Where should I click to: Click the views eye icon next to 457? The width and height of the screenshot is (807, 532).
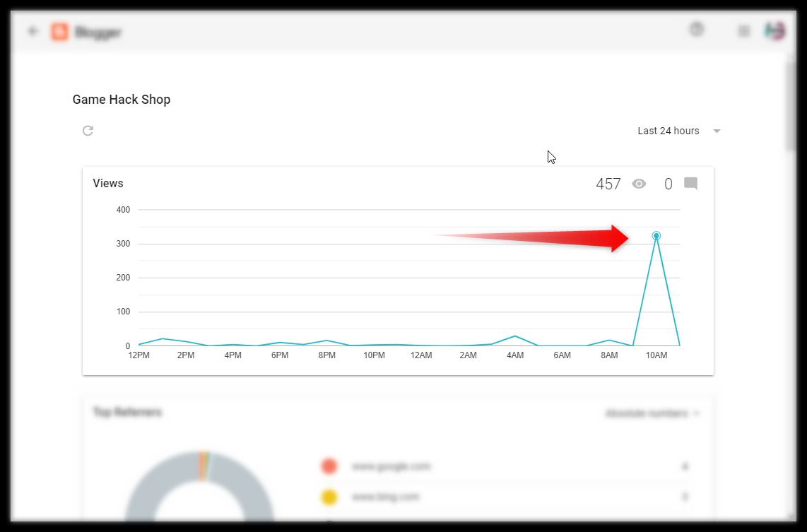639,183
